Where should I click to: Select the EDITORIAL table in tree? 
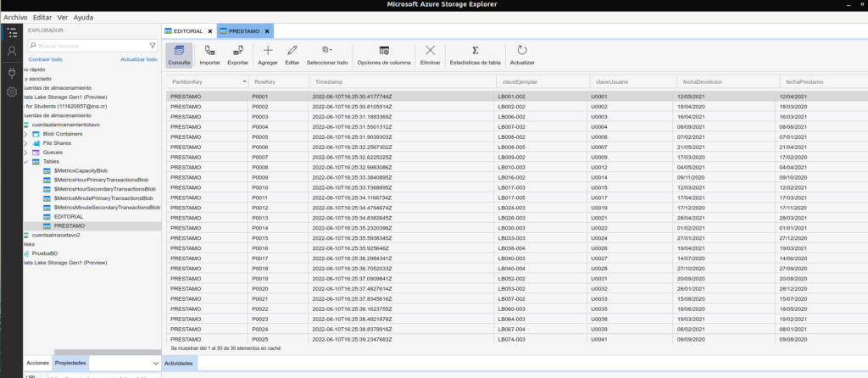click(69, 216)
